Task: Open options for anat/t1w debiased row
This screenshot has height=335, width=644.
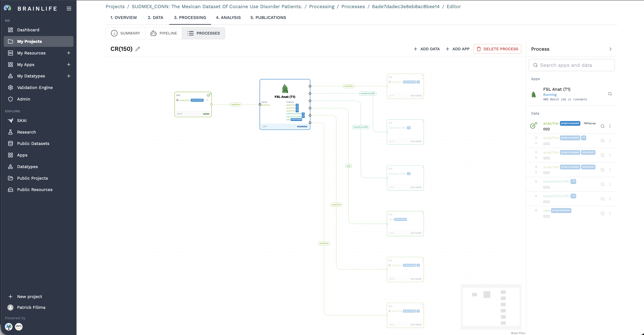Action: coord(610,170)
